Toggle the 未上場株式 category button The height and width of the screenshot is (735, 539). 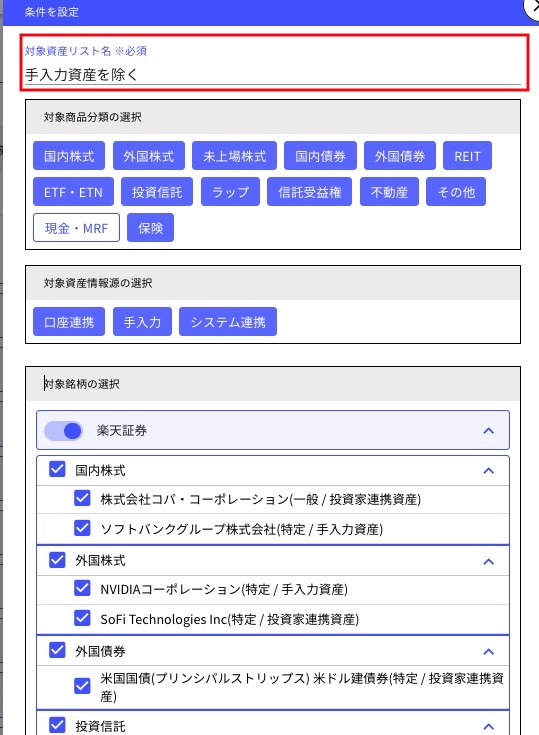(234, 156)
